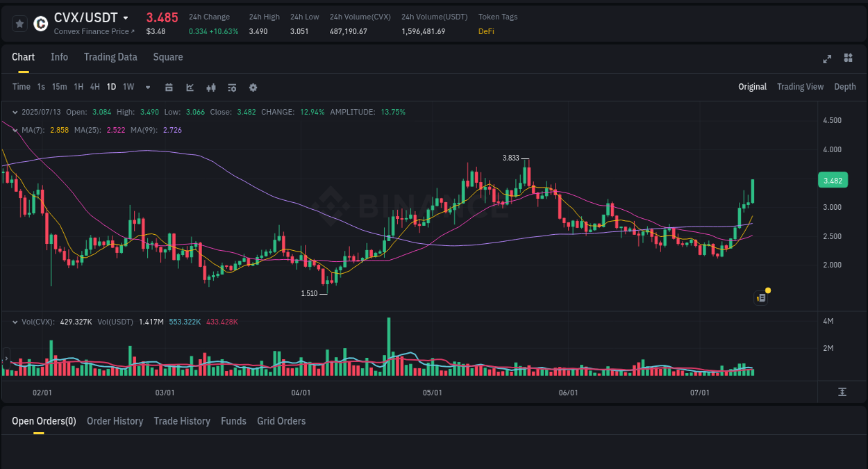Open the date range calendar picker
The image size is (868, 469).
pos(169,87)
